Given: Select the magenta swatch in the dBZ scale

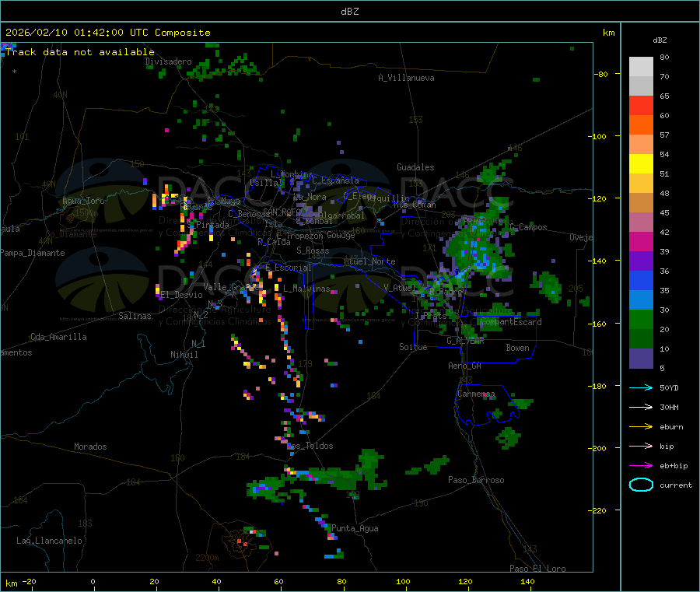Looking at the screenshot, I should pyautogui.click(x=641, y=241).
